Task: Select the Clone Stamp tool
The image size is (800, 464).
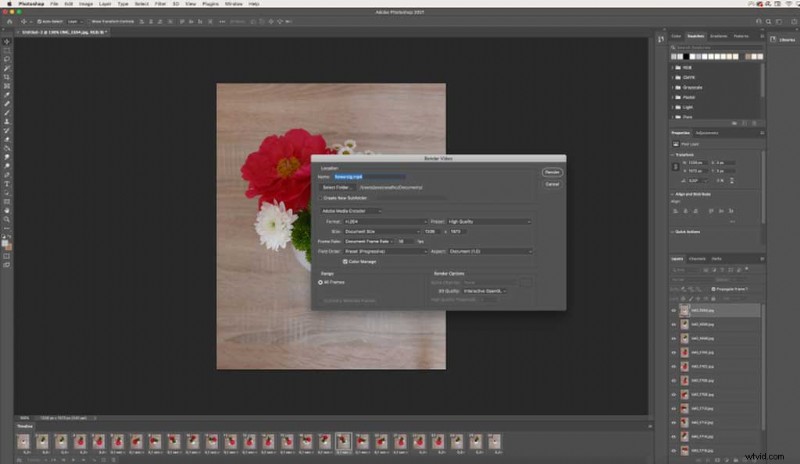Action: 7,121
